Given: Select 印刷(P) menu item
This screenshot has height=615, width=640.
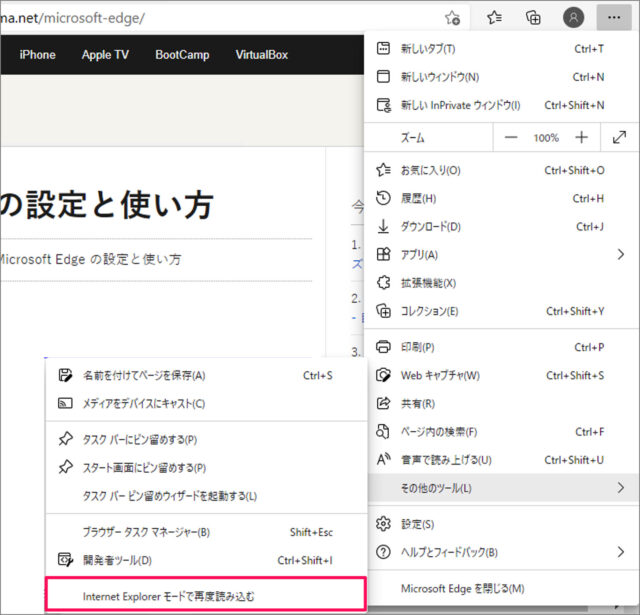Looking at the screenshot, I should pyautogui.click(x=501, y=347).
